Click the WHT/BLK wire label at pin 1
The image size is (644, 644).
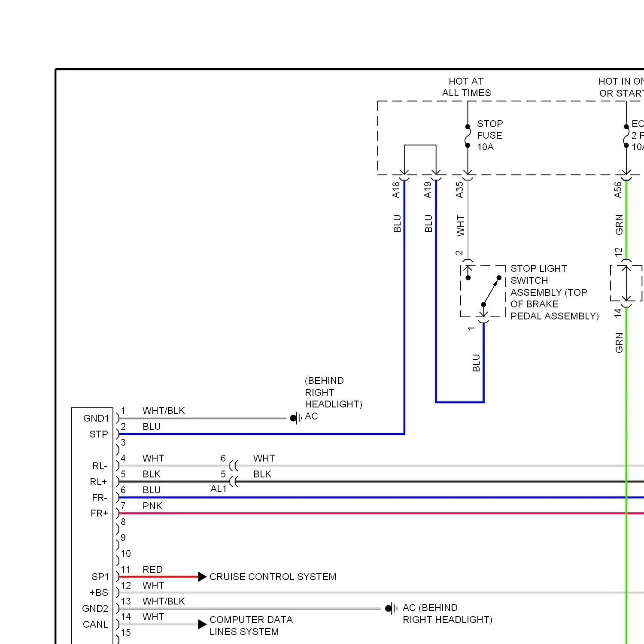164,411
